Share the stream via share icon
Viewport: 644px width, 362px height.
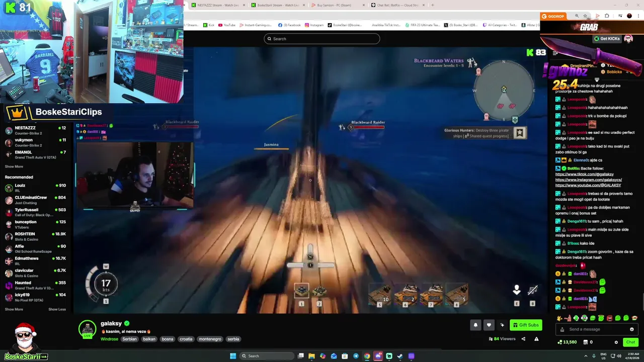pyautogui.click(x=523, y=339)
